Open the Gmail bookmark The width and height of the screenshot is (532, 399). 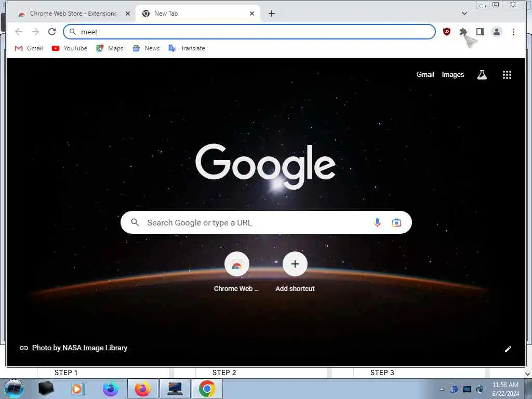point(29,48)
